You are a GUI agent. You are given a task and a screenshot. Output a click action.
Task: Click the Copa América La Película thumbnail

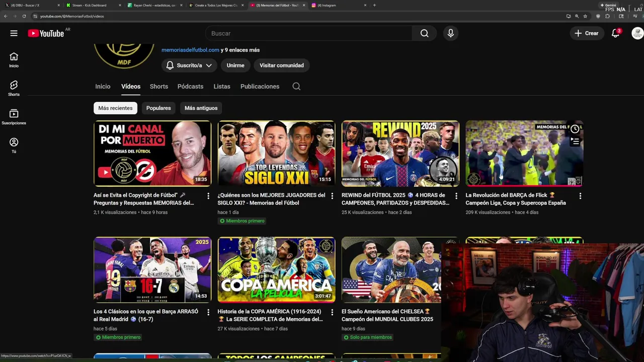(276, 270)
